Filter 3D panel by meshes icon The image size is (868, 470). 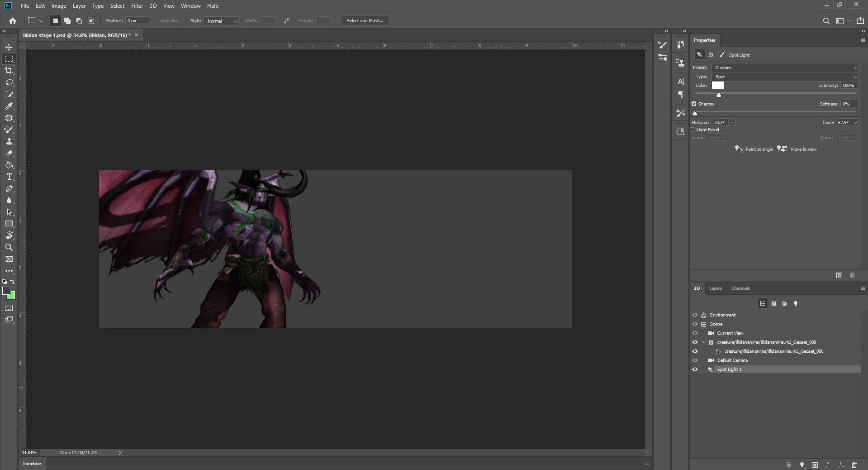click(773, 304)
